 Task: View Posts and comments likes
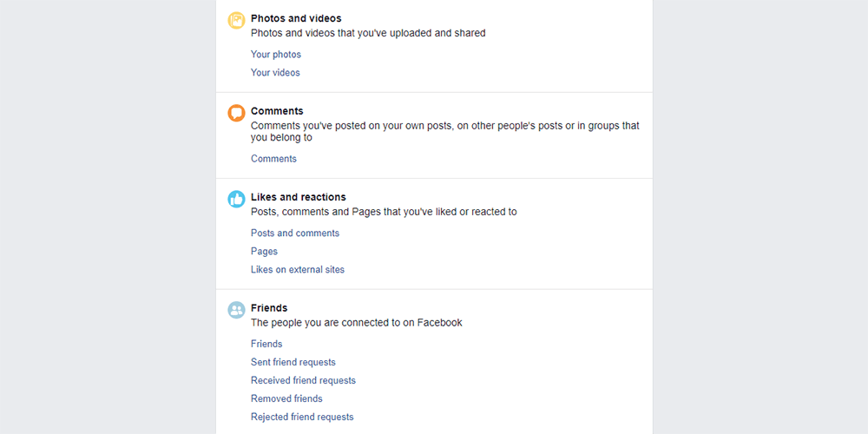pos(295,233)
